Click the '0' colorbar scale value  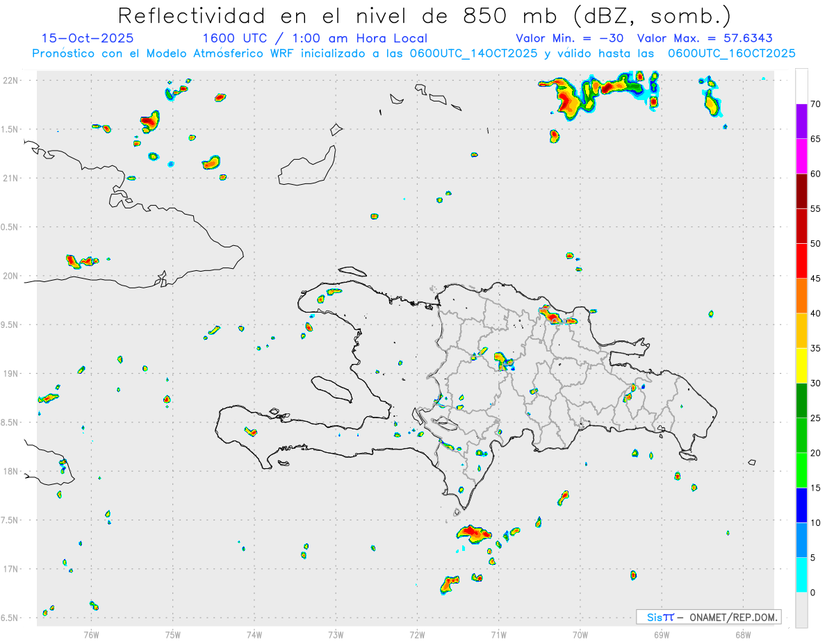coord(813,593)
